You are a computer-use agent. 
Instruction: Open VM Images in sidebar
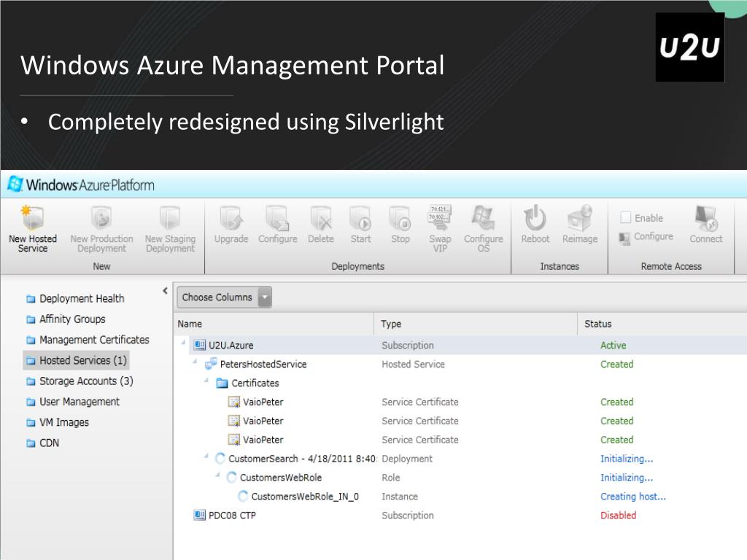pyautogui.click(x=58, y=422)
